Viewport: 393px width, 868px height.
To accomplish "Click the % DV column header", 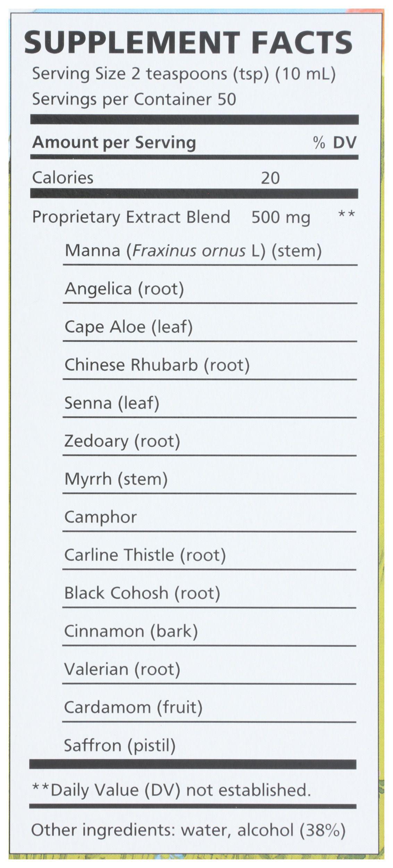I will point(335,142).
